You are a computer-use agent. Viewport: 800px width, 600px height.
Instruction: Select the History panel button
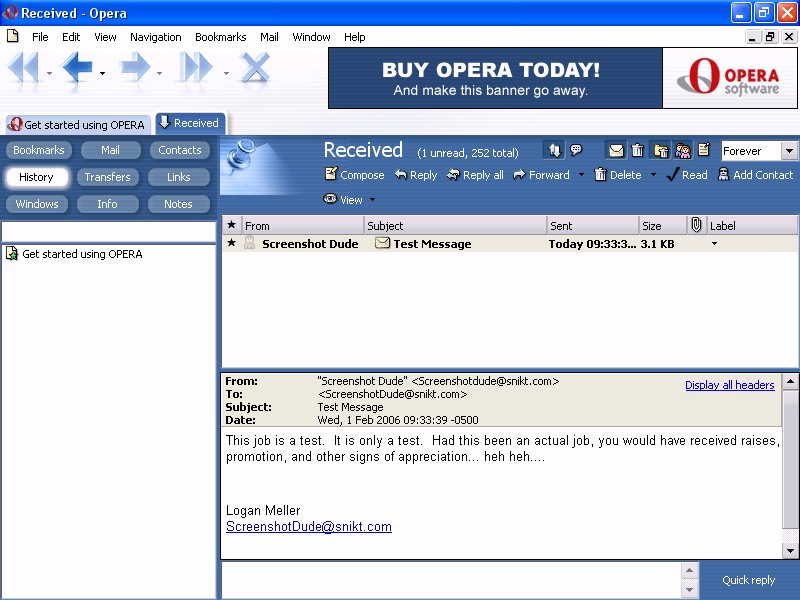[36, 177]
